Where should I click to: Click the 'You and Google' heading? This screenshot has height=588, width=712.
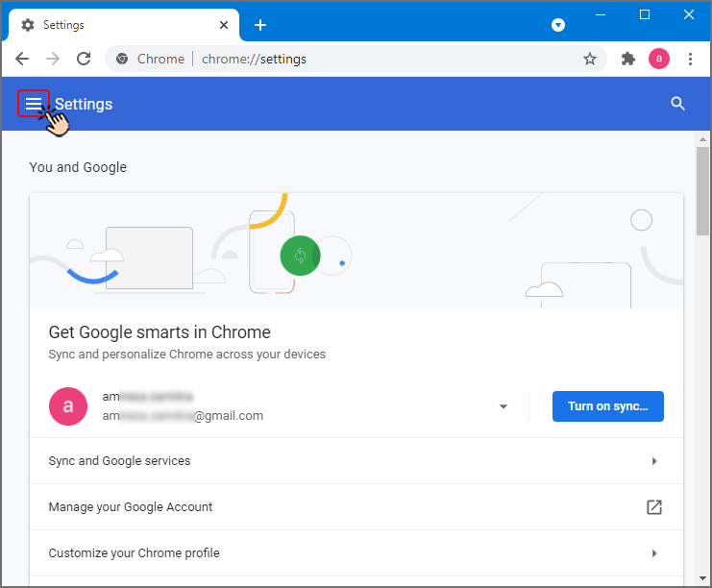pos(78,167)
